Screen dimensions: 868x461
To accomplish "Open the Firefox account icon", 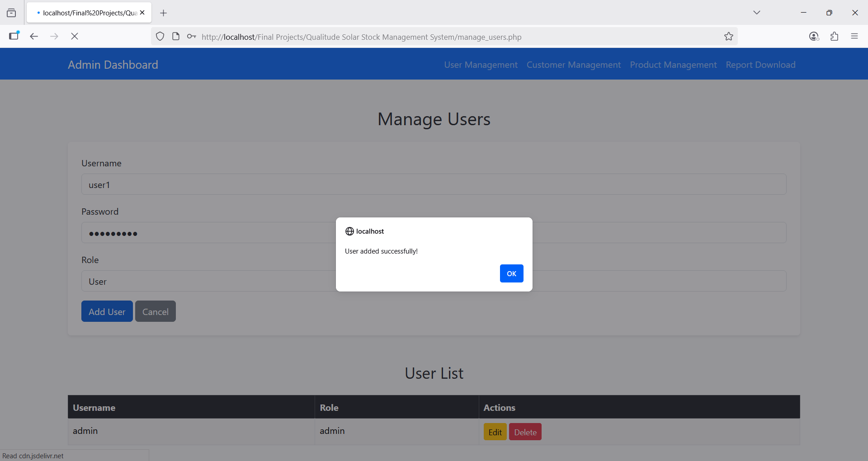I will point(814,36).
